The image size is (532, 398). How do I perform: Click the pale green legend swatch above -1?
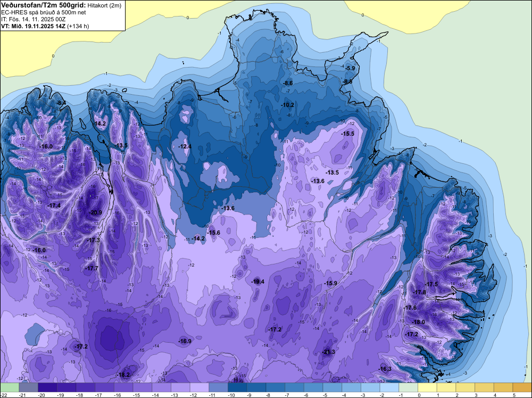tap(409, 387)
